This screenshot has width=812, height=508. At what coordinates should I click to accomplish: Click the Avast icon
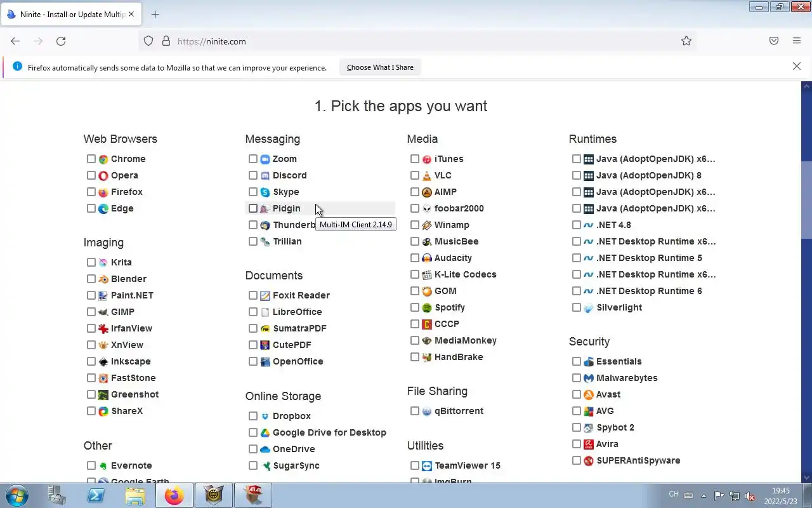pos(589,394)
